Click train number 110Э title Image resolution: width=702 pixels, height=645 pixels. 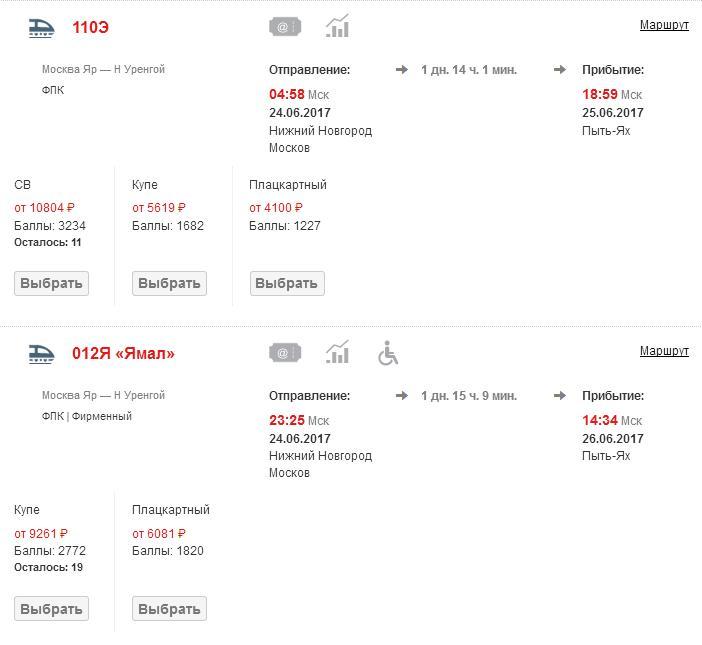90,28
